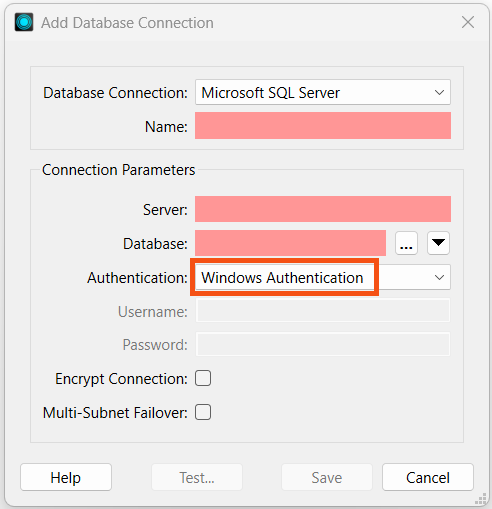Click the window resize grip corner
The width and height of the screenshot is (492, 509).
[x=480, y=499]
